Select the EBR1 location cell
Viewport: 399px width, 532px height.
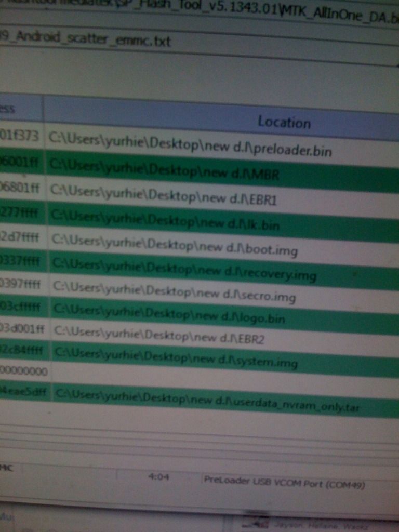(163, 195)
